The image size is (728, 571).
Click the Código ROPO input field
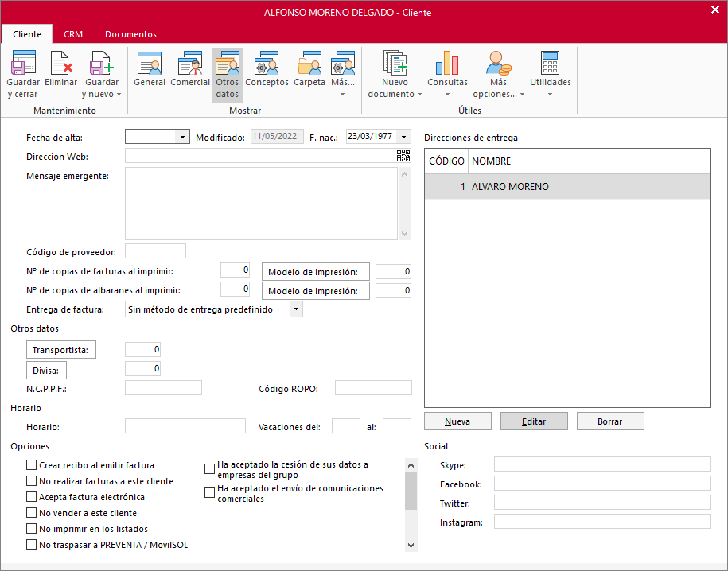373,387
